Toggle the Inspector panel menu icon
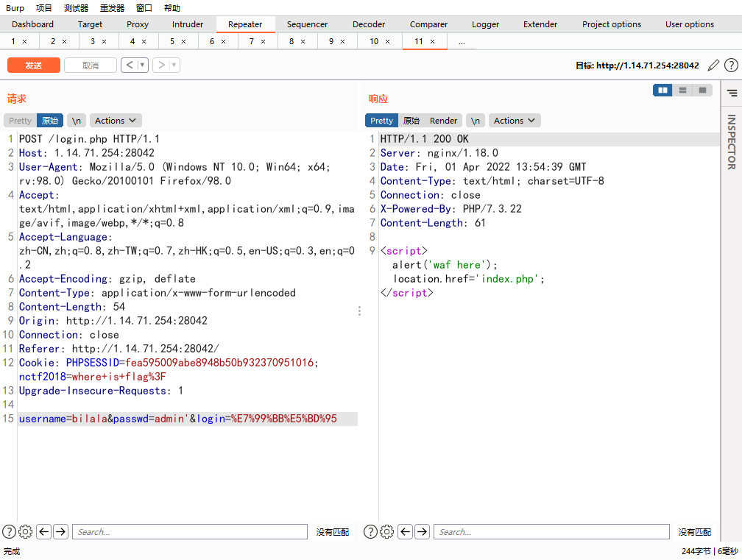 pos(732,93)
